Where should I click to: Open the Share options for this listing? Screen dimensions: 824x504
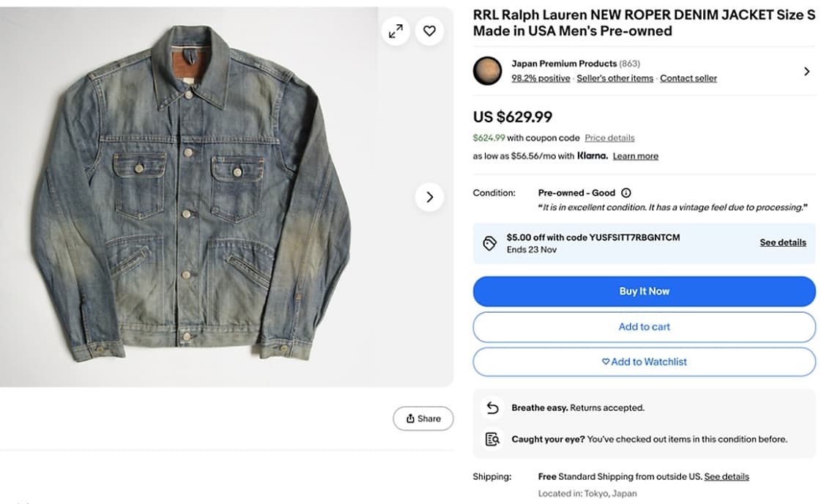point(423,418)
